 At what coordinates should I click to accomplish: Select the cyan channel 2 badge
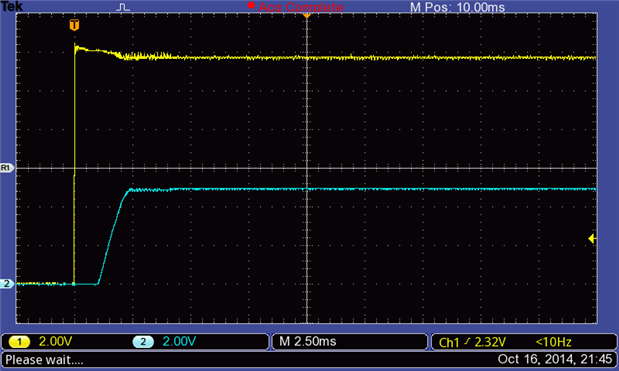pos(143,342)
